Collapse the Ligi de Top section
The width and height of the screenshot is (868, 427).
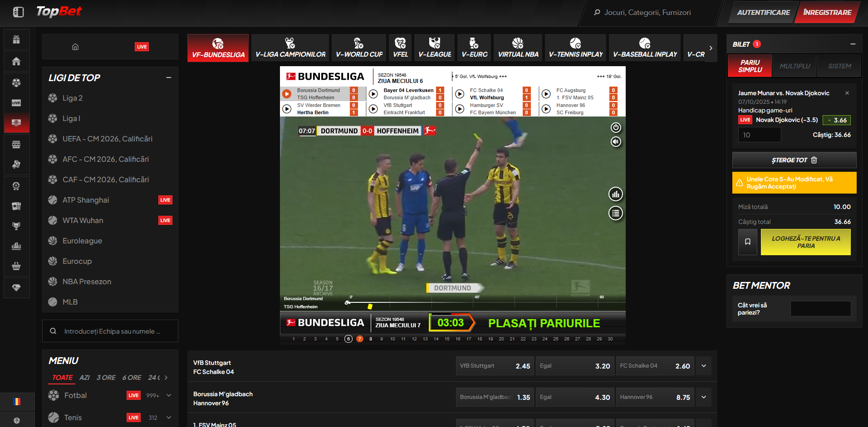click(169, 78)
